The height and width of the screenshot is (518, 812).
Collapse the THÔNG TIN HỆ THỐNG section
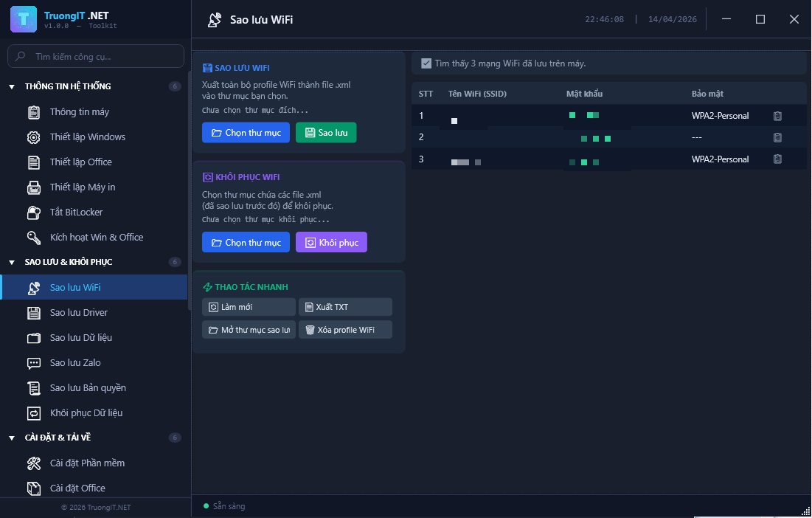click(12, 87)
